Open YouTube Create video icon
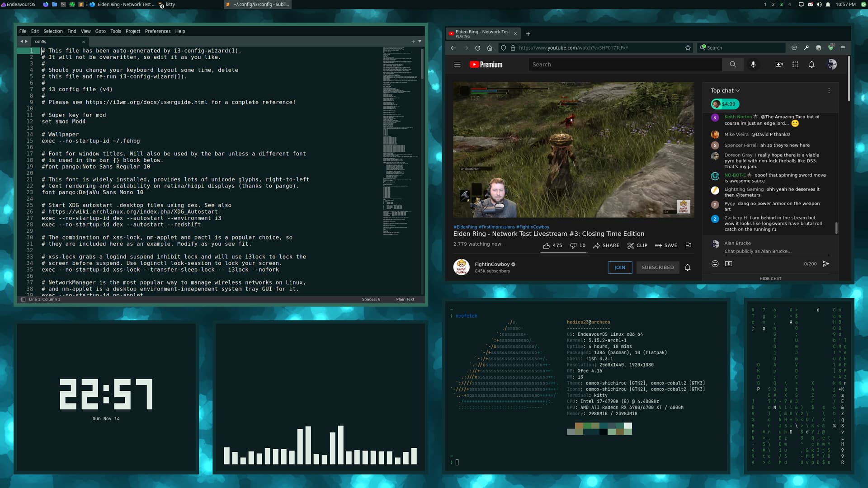868x488 pixels. (779, 65)
